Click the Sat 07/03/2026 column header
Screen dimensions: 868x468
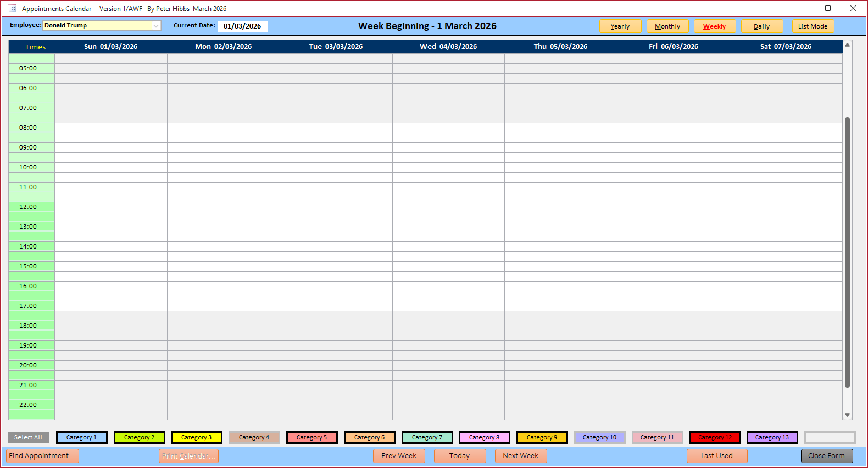[786, 47]
